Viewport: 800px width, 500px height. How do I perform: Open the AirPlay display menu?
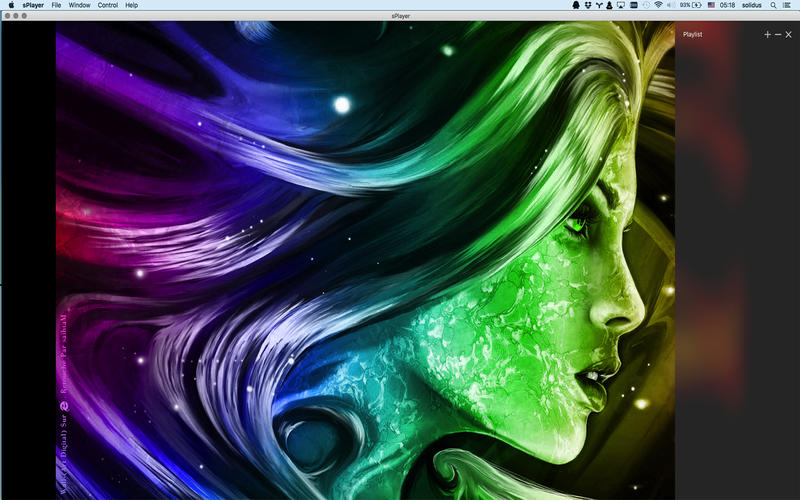(621, 5)
